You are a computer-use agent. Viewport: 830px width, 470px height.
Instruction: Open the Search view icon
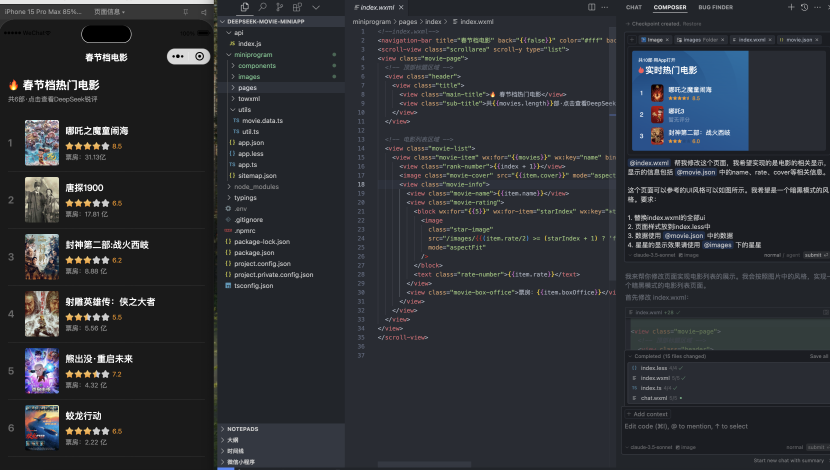[x=263, y=7]
